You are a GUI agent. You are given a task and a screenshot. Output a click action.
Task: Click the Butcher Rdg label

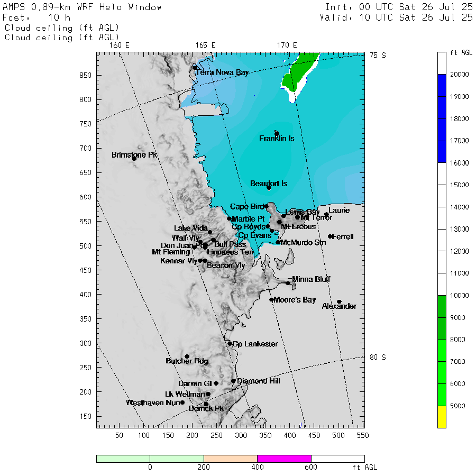click(187, 361)
